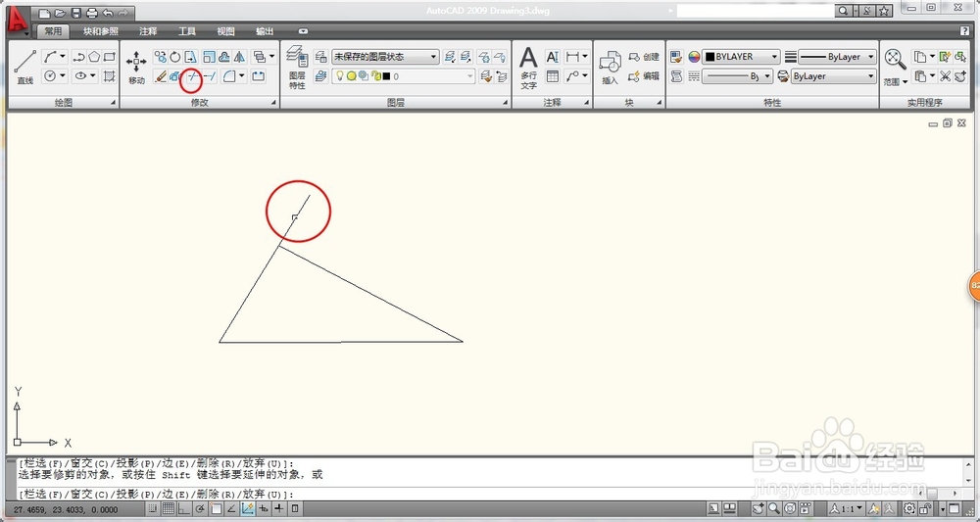
Task: Open the color wheel picker in Properties
Action: pyautogui.click(x=694, y=57)
